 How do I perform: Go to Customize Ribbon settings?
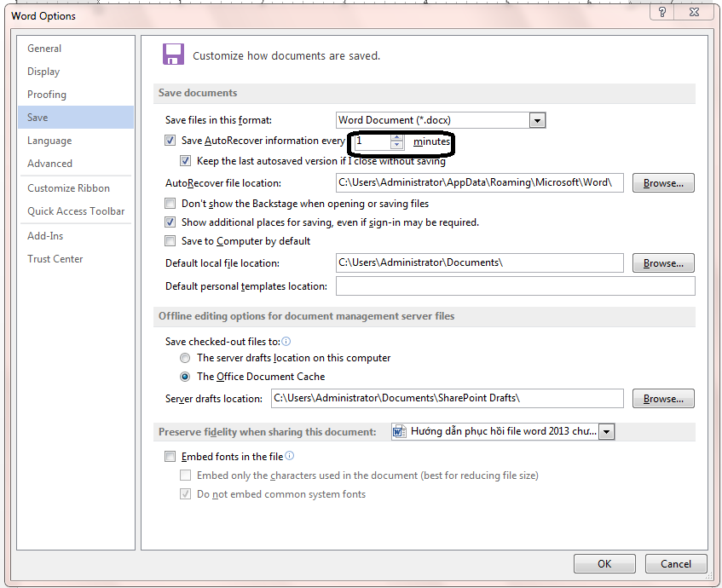click(x=68, y=188)
